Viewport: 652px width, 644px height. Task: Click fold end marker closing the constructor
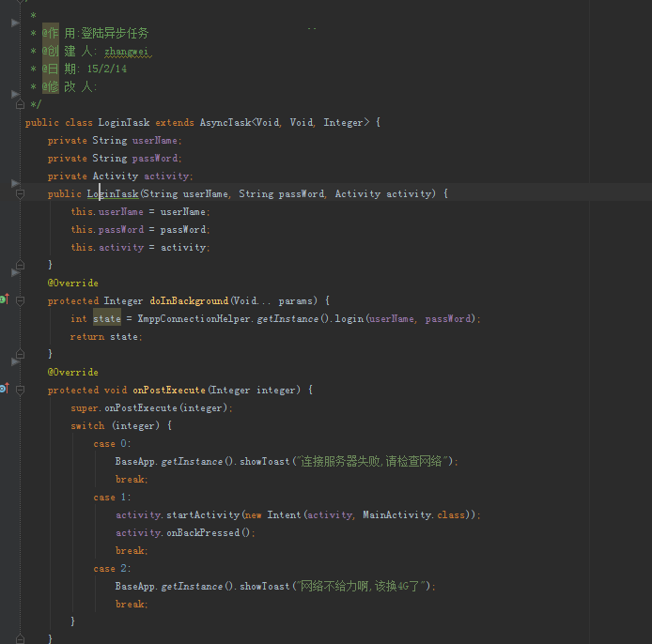pyautogui.click(x=20, y=265)
